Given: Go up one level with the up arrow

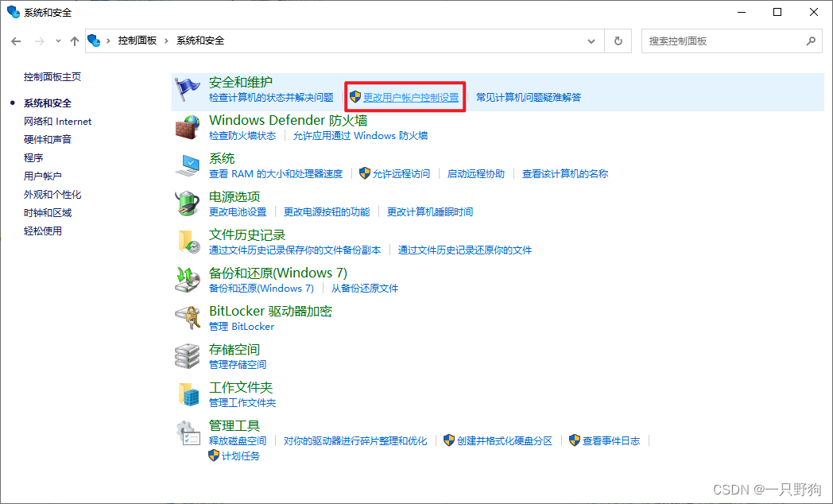Looking at the screenshot, I should point(75,41).
